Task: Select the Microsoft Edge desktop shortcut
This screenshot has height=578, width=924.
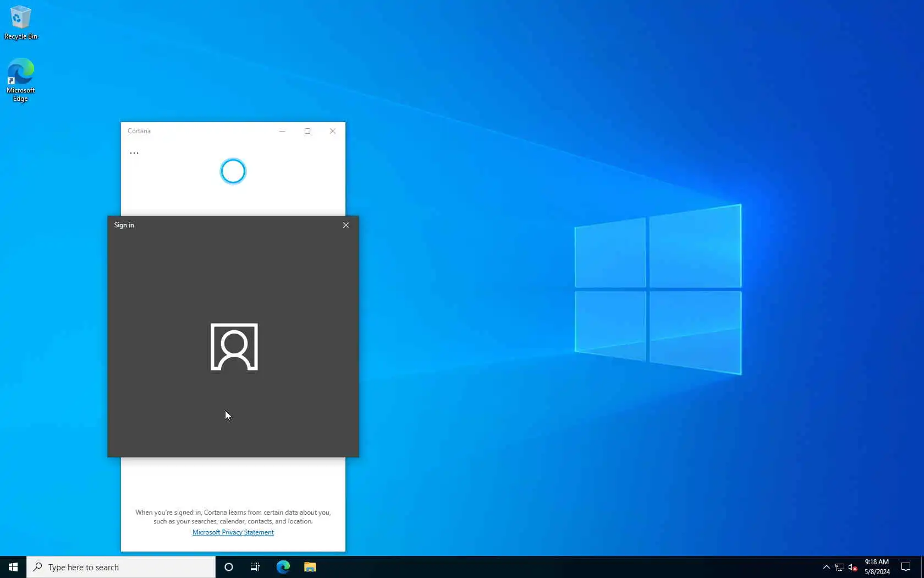Action: click(21, 80)
